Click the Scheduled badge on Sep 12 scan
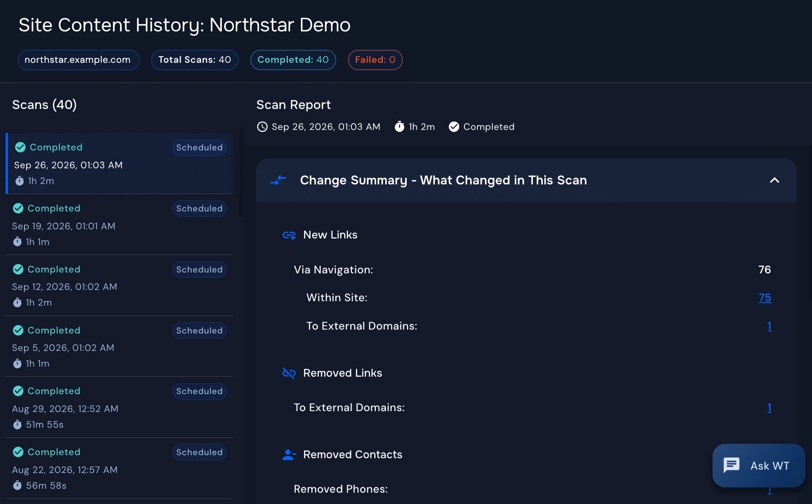This screenshot has height=504, width=812. tap(199, 270)
